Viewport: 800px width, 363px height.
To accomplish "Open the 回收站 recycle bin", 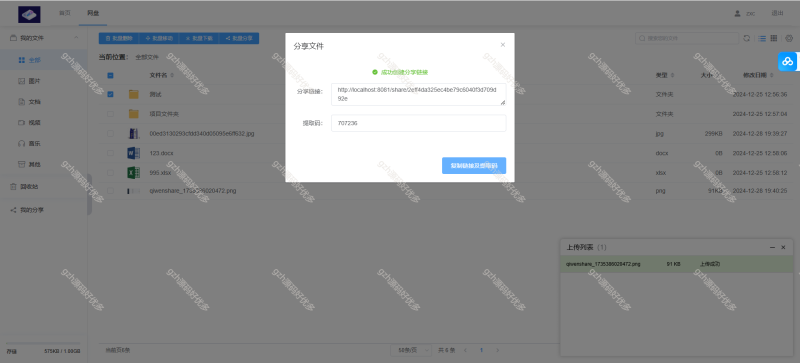I will click(43, 187).
